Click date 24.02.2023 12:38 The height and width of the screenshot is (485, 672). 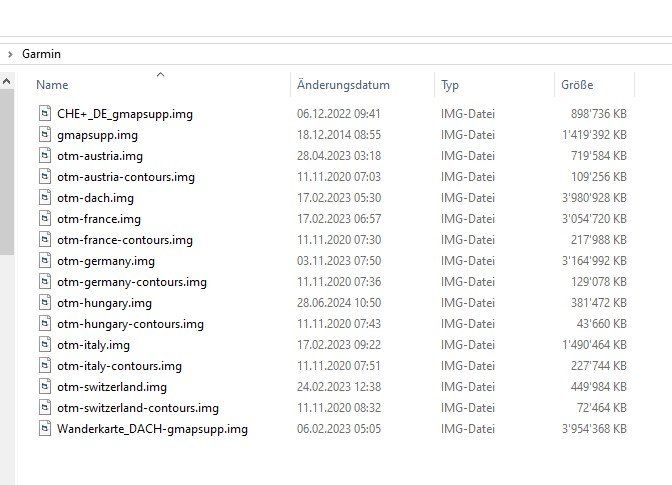click(339, 386)
